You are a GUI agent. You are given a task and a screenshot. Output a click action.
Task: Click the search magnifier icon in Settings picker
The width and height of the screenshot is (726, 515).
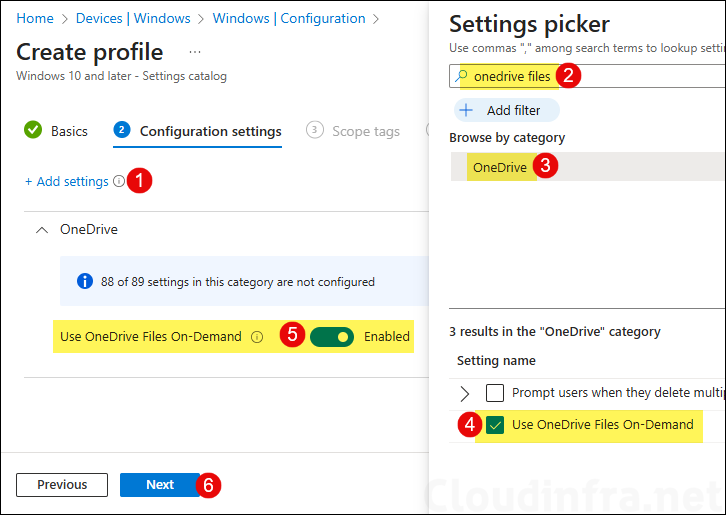click(x=461, y=75)
